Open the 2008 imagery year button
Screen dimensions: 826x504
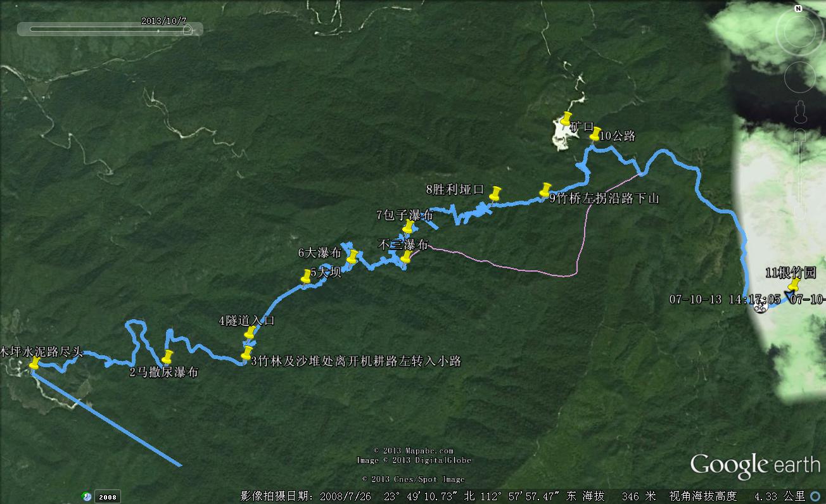107,497
